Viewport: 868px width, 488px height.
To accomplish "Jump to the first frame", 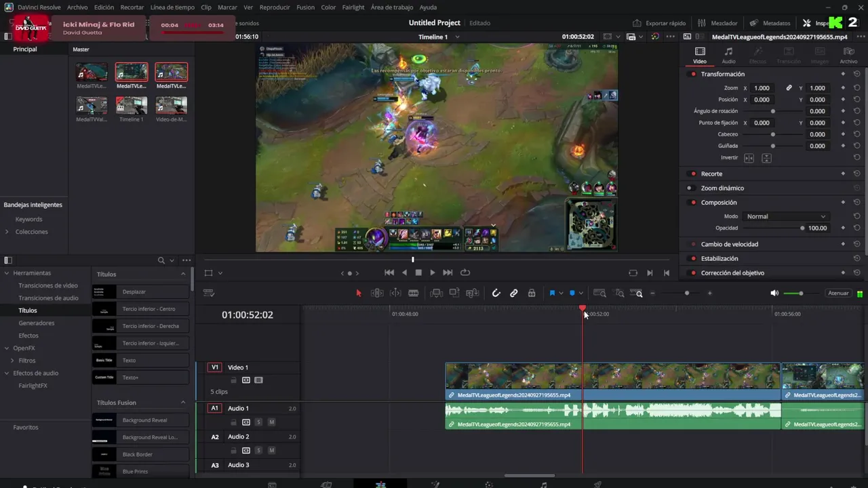I will (389, 272).
